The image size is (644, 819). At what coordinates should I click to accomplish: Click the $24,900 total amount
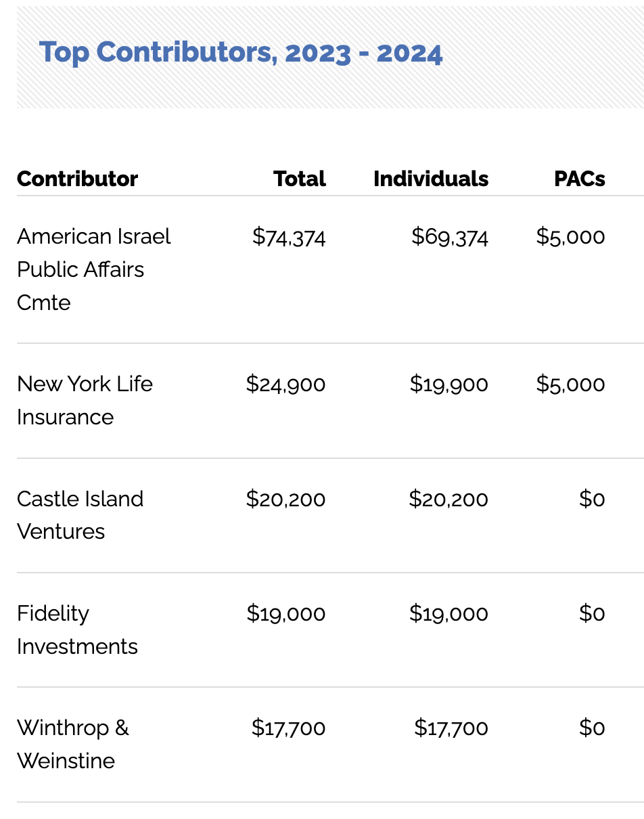click(285, 384)
